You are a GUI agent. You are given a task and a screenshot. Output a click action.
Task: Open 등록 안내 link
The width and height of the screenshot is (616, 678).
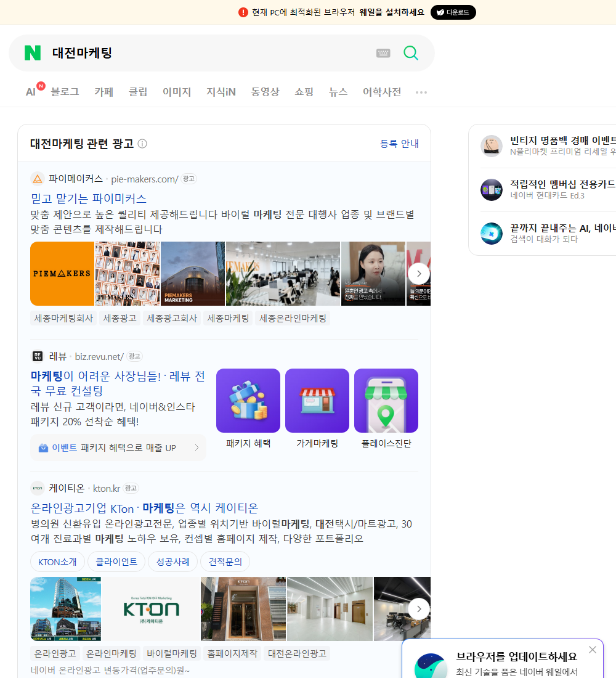(399, 144)
